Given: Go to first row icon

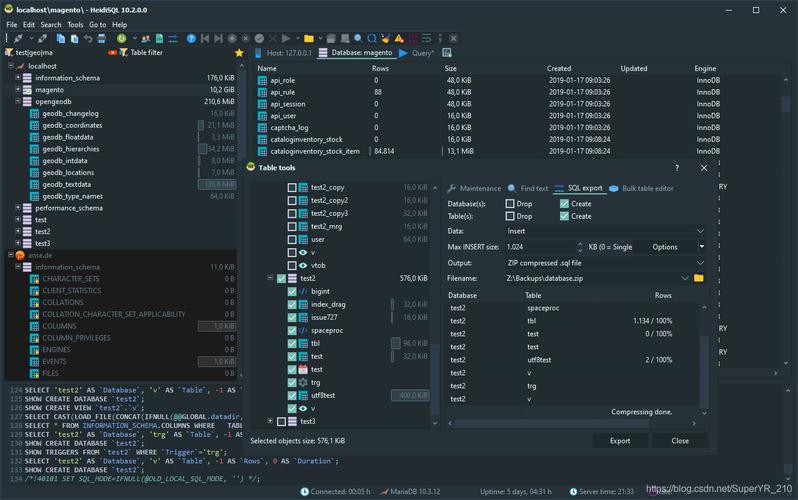Looking at the screenshot, I should 205,39.
